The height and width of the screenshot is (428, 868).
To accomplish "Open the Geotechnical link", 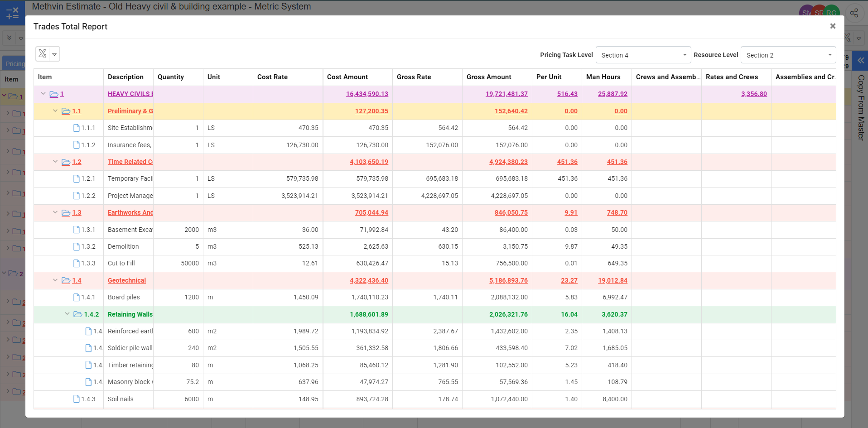I will (127, 280).
